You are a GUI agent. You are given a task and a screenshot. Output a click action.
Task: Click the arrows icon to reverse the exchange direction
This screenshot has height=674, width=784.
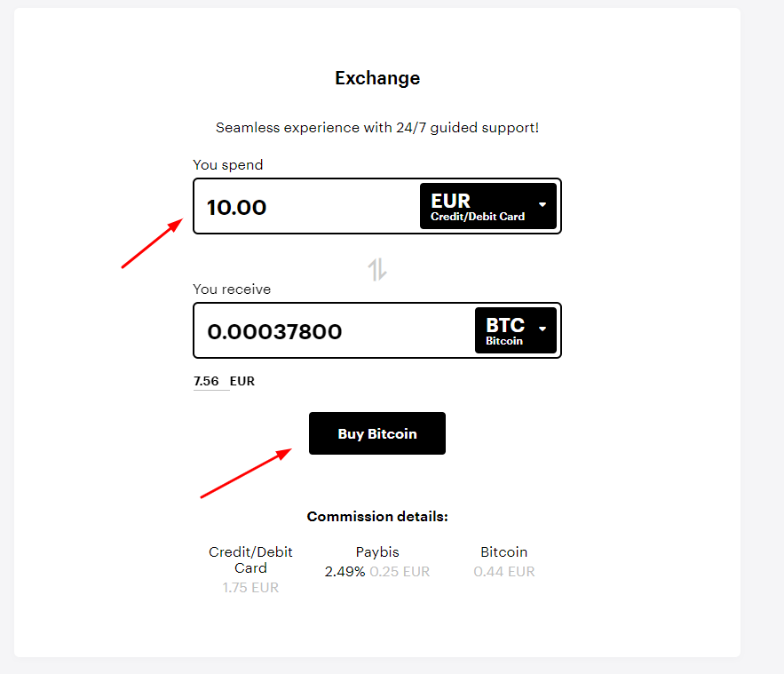point(376,268)
